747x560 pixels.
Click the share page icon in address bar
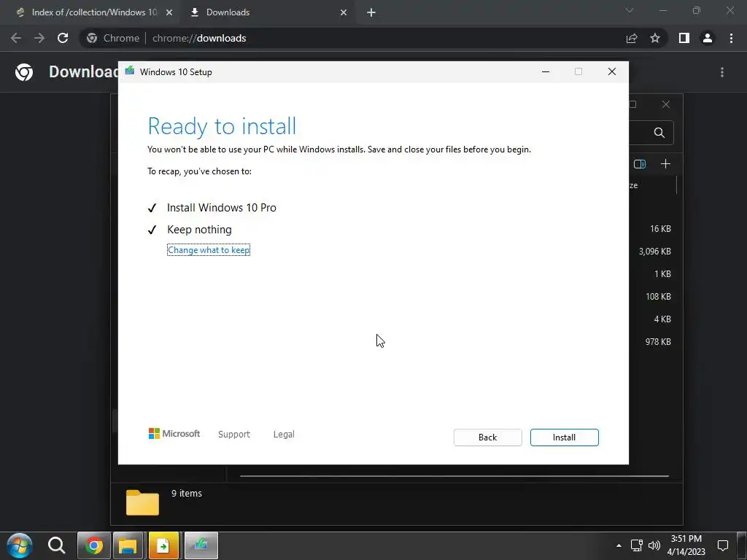[632, 38]
